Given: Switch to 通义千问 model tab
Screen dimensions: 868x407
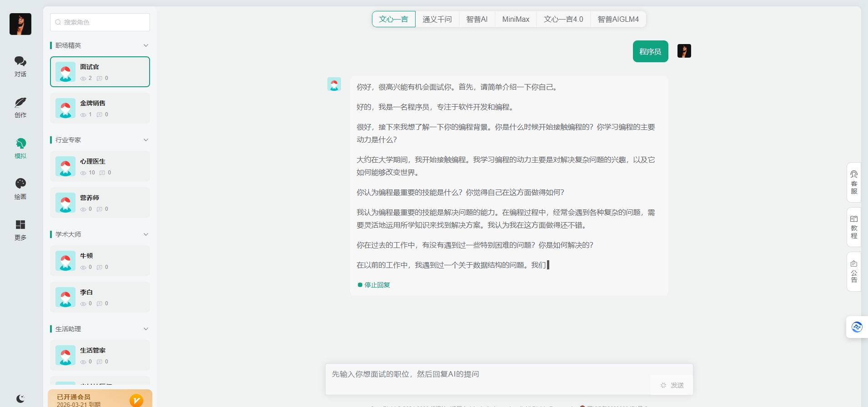Looking at the screenshot, I should tap(437, 19).
